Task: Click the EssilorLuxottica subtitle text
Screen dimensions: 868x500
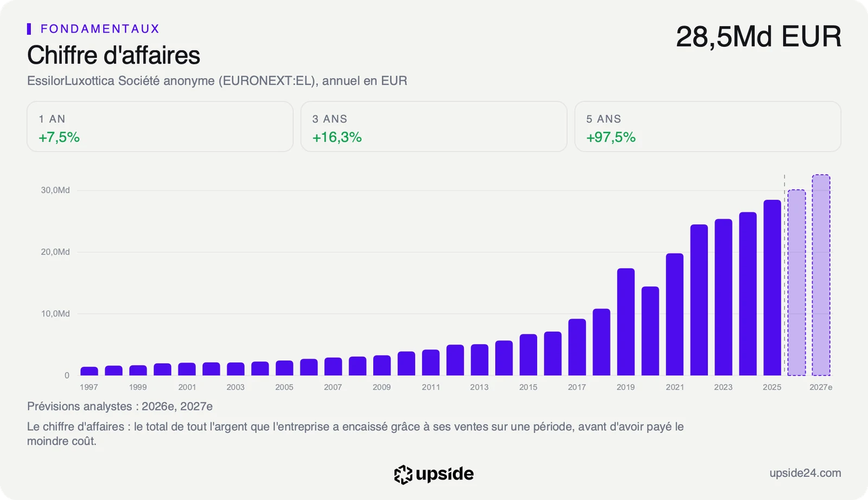Action: click(217, 81)
